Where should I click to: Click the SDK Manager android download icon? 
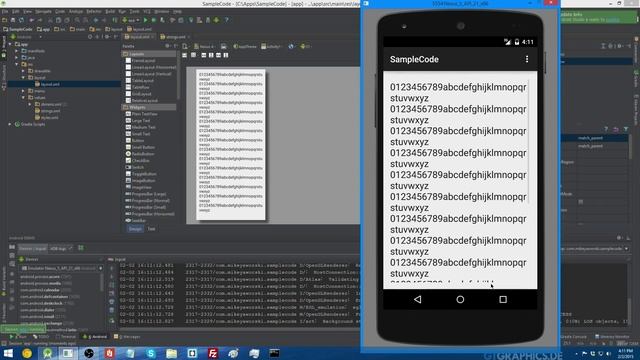point(216,20)
